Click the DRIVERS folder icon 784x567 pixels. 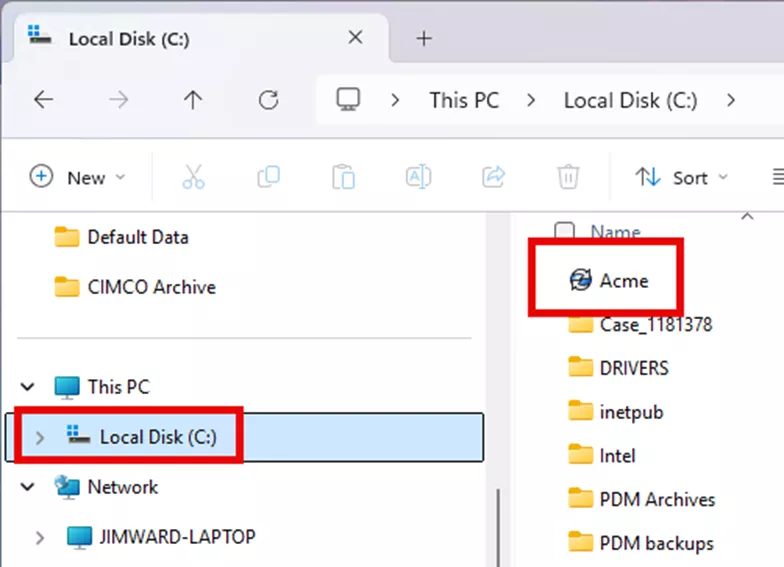pyautogui.click(x=580, y=366)
